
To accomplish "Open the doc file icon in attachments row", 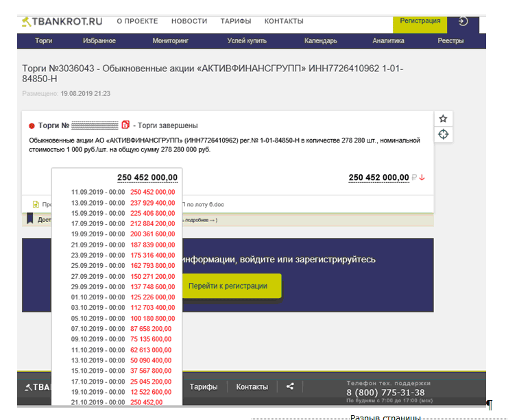I will click(36, 204).
